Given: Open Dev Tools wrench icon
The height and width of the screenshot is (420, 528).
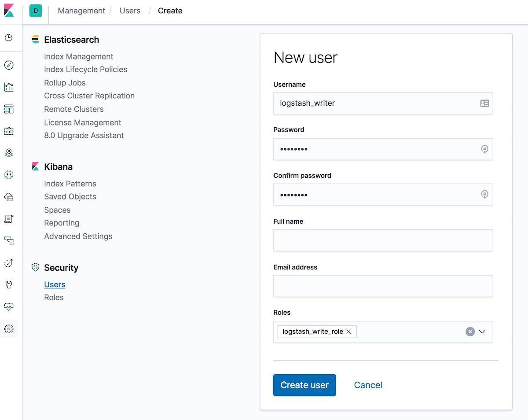Looking at the screenshot, I should [x=9, y=285].
